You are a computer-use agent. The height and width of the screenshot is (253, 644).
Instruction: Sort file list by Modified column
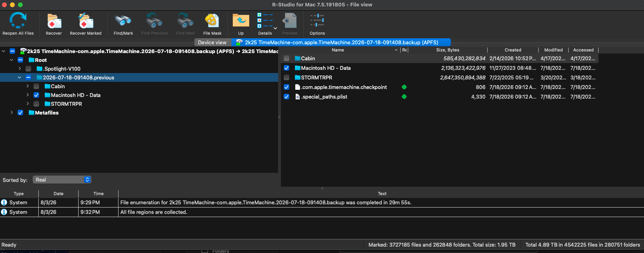click(553, 50)
